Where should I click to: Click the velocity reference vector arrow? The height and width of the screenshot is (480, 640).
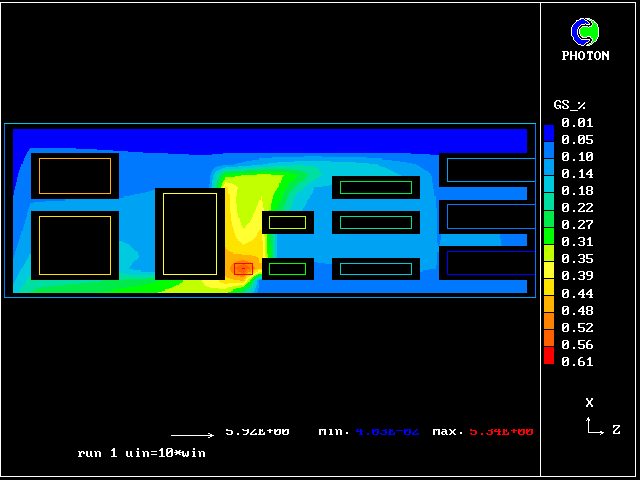[x=192, y=435]
